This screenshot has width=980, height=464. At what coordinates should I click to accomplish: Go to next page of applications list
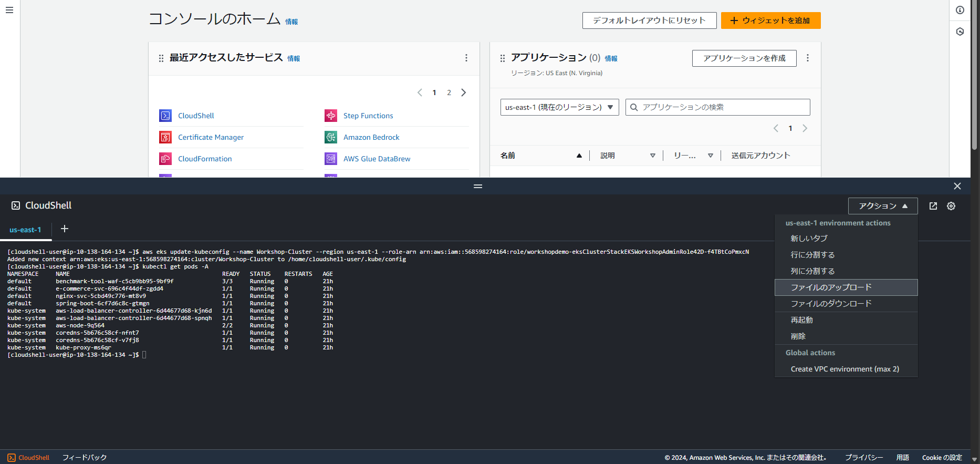tap(805, 128)
